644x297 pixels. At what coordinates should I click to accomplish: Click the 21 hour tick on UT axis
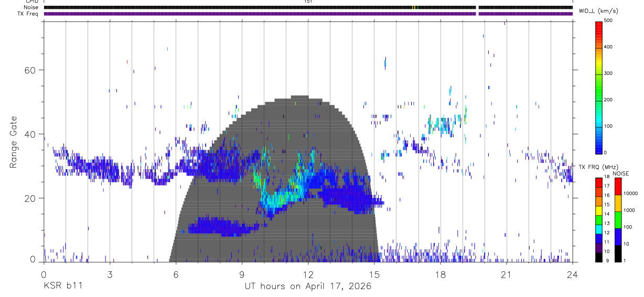coord(506,274)
